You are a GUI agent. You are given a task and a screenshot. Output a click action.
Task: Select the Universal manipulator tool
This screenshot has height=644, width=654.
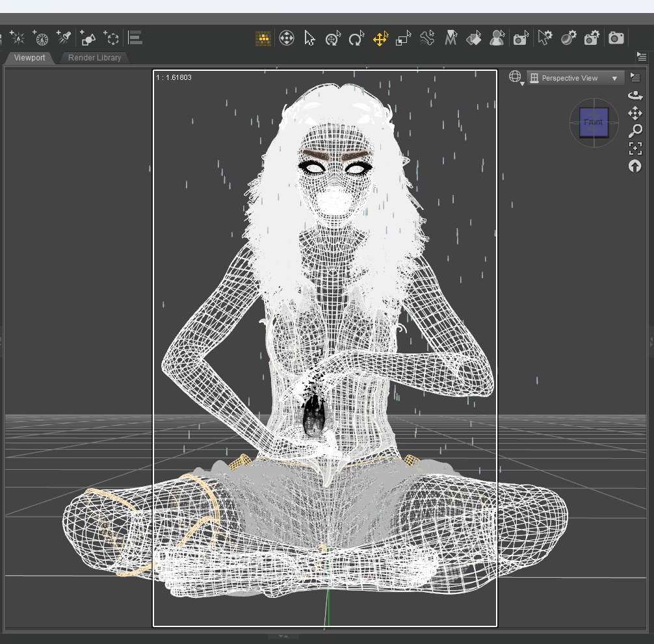pyautogui.click(x=287, y=38)
